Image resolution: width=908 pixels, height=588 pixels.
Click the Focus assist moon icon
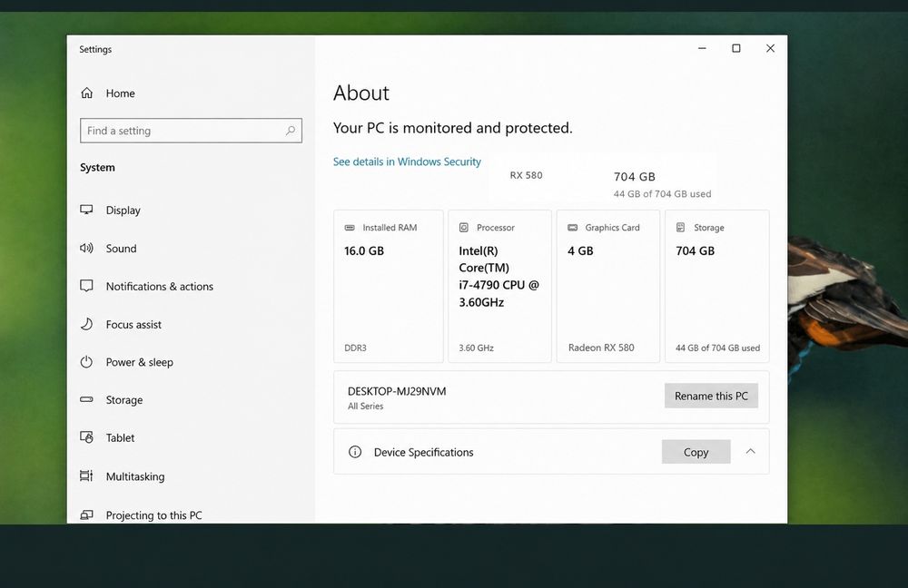(86, 324)
